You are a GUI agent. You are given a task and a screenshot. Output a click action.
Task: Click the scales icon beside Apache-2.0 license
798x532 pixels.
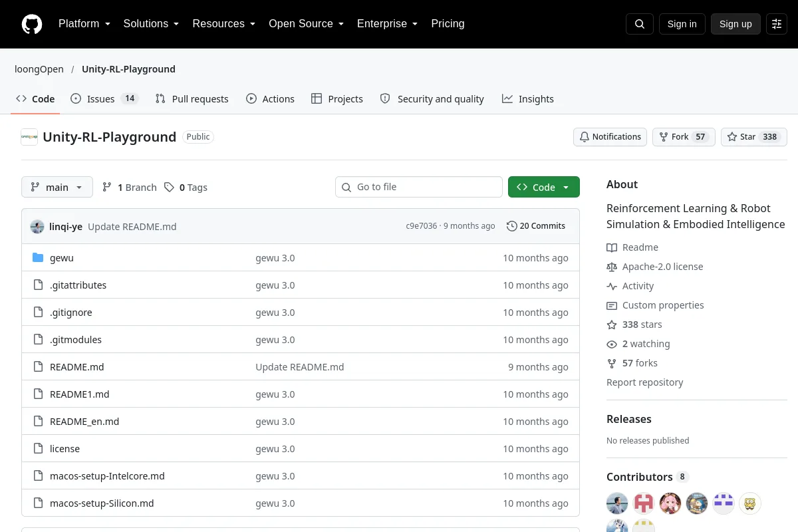[x=612, y=267]
